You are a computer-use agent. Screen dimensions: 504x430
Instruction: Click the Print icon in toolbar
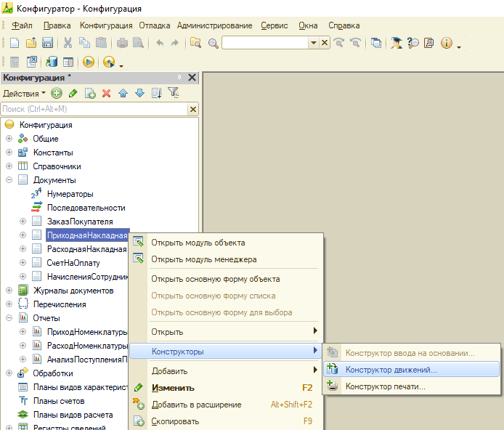point(122,43)
